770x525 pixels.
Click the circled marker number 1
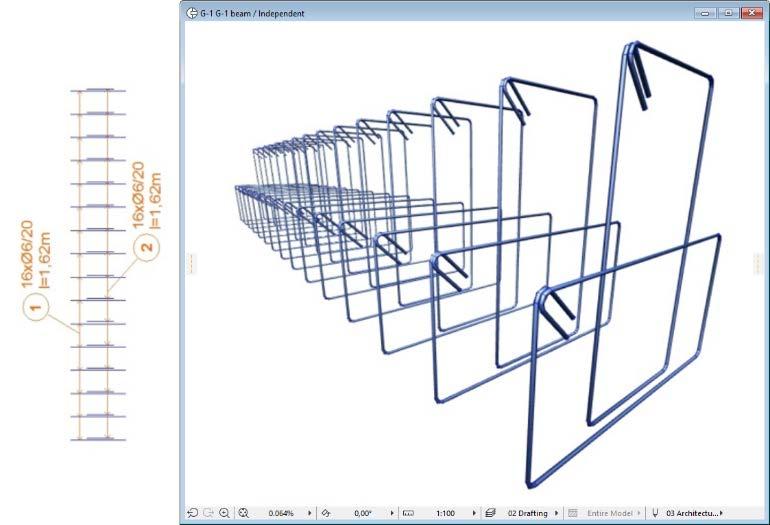[x=36, y=308]
